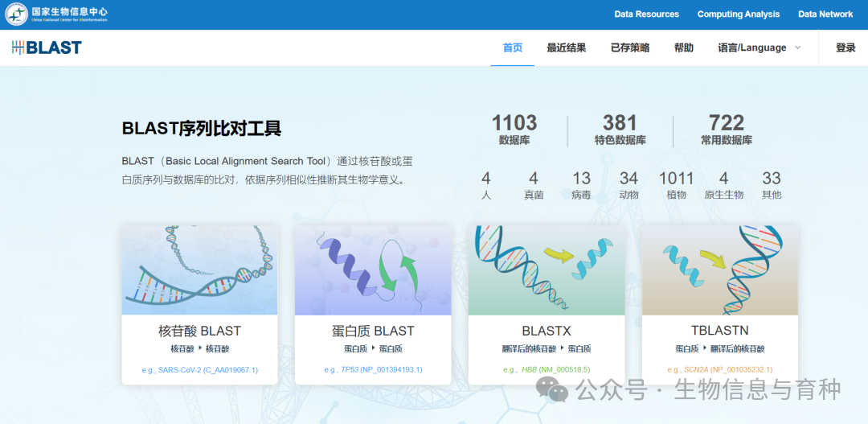
Task: Click the 植物 database count
Action: coord(677,186)
